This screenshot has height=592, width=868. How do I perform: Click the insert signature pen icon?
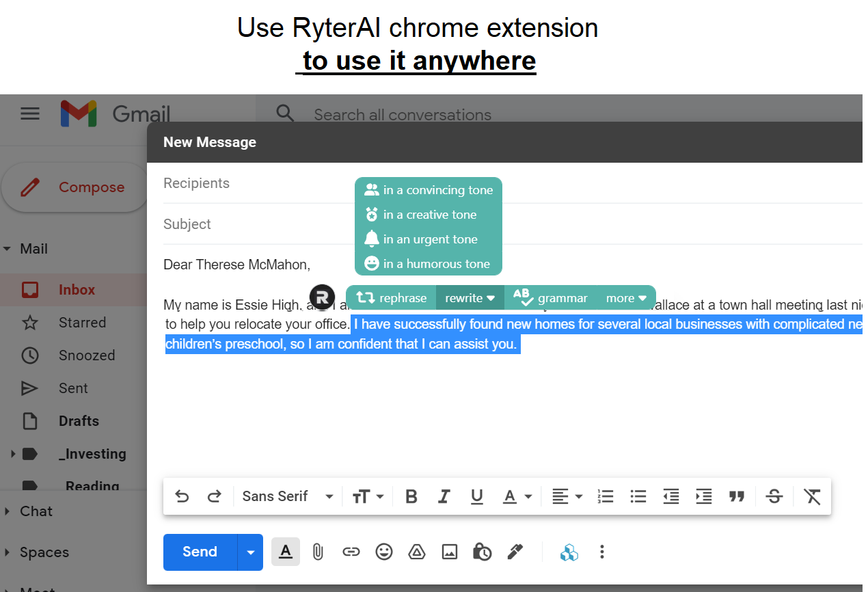[515, 552]
